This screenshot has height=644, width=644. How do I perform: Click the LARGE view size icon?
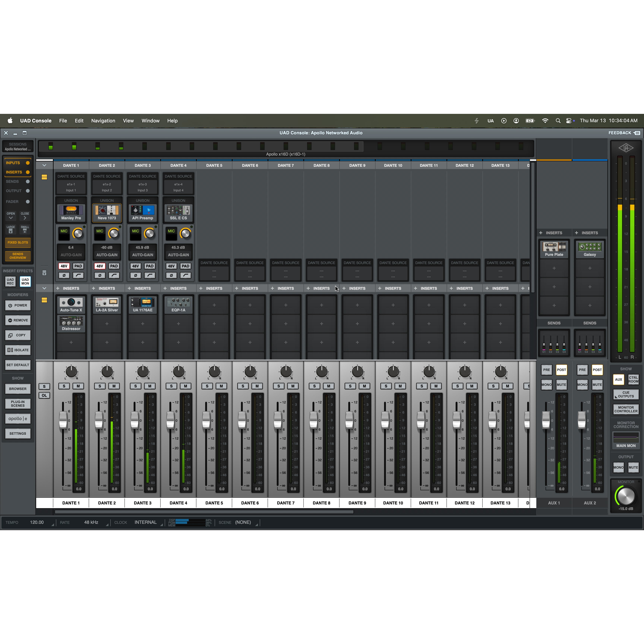click(x=11, y=229)
